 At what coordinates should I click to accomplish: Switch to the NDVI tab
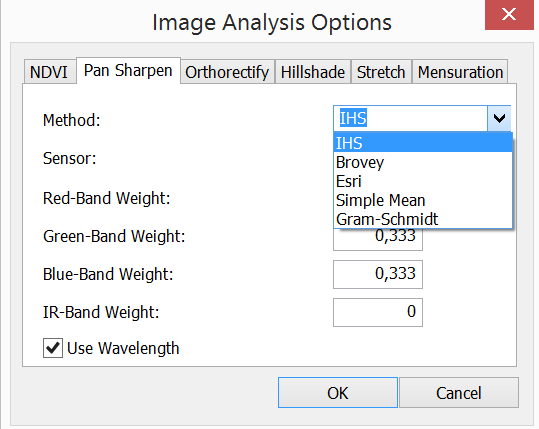50,72
